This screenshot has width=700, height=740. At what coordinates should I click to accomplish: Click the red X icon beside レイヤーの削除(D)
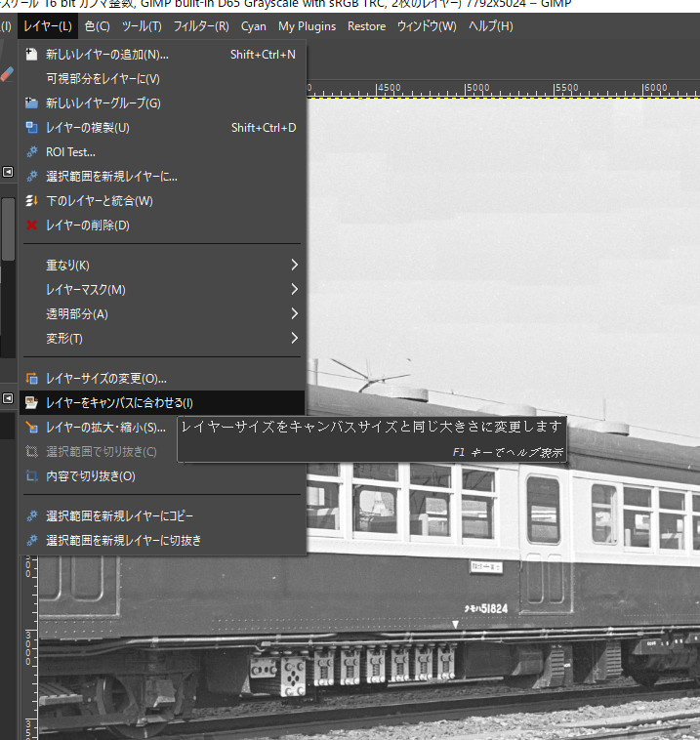(x=31, y=226)
